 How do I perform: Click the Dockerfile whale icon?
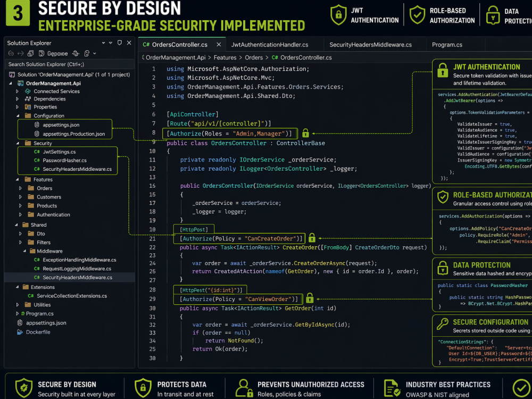(x=20, y=332)
